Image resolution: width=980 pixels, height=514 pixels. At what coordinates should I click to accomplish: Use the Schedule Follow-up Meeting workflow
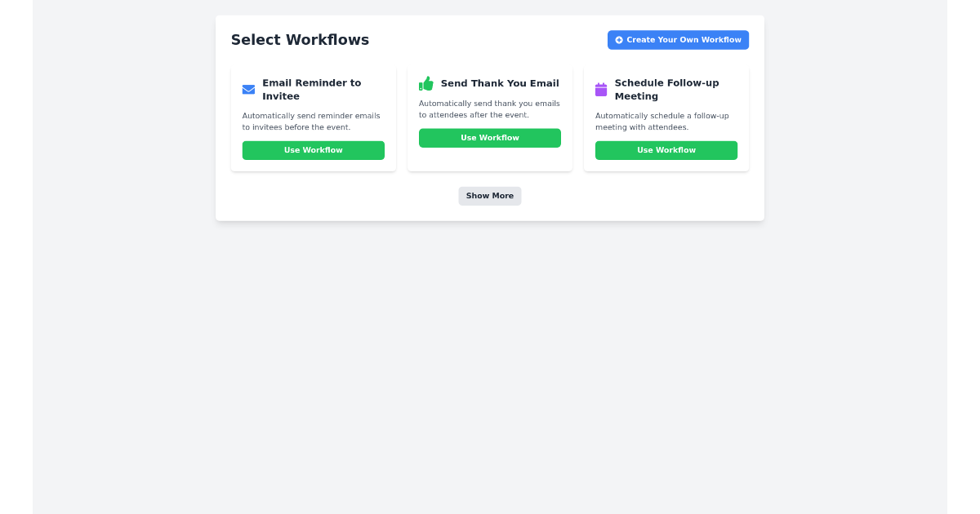pos(666,150)
